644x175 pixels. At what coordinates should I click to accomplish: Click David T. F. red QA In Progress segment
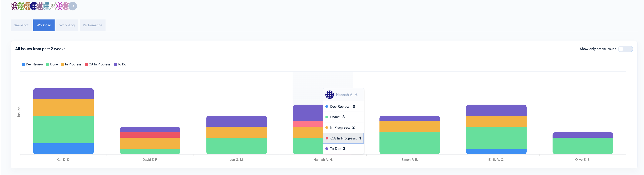(150, 135)
